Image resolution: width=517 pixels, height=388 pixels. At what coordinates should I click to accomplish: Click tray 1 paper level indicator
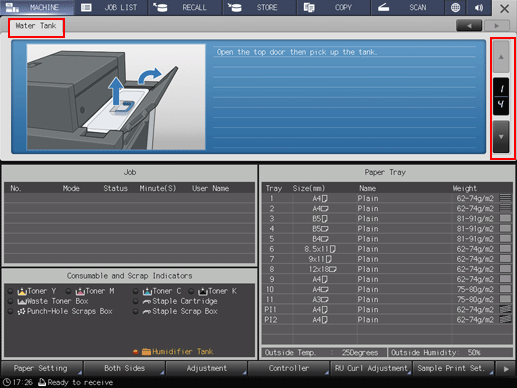pos(505,198)
